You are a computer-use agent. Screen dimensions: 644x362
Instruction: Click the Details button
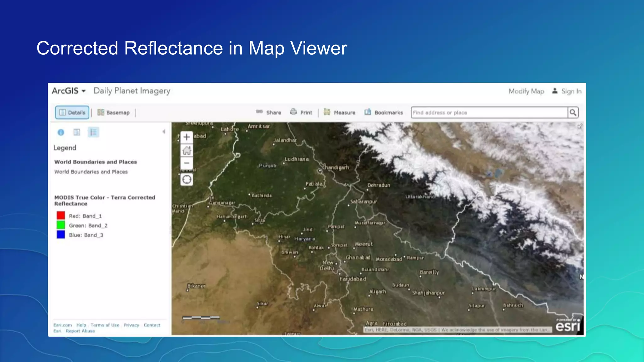[72, 112]
